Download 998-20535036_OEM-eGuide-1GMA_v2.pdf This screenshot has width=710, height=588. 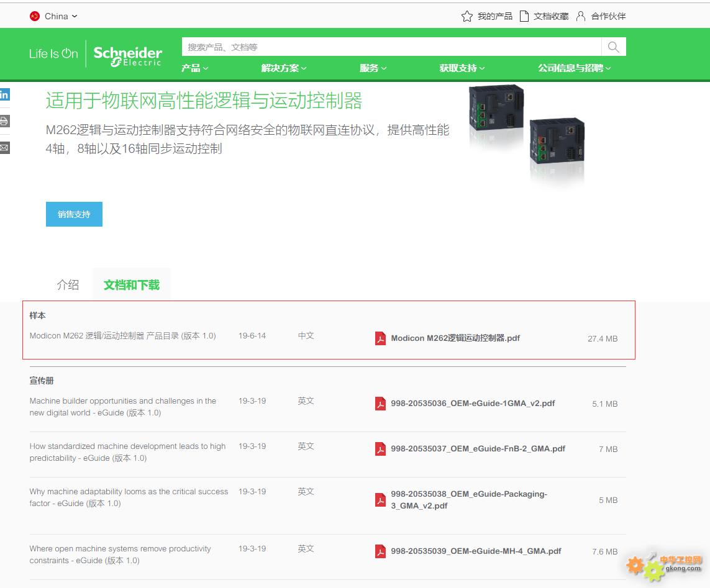(473, 404)
